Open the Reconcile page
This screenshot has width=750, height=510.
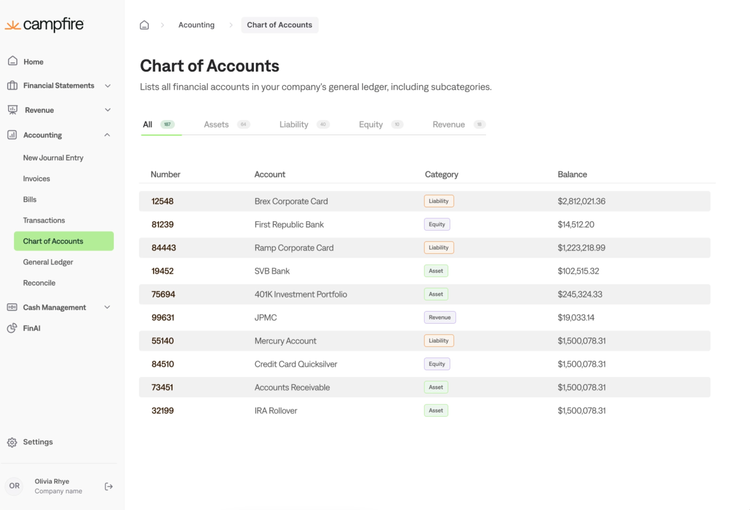39,283
